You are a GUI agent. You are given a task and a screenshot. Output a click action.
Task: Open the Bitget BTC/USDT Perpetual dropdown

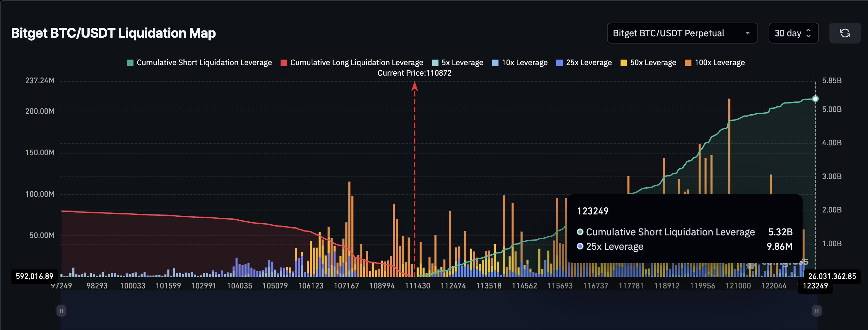682,33
